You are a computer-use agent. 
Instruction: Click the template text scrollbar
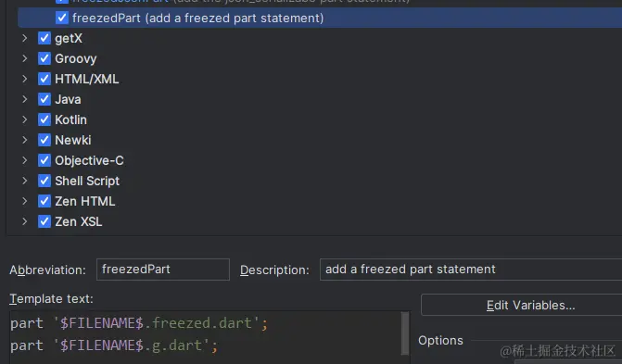[x=405, y=333]
